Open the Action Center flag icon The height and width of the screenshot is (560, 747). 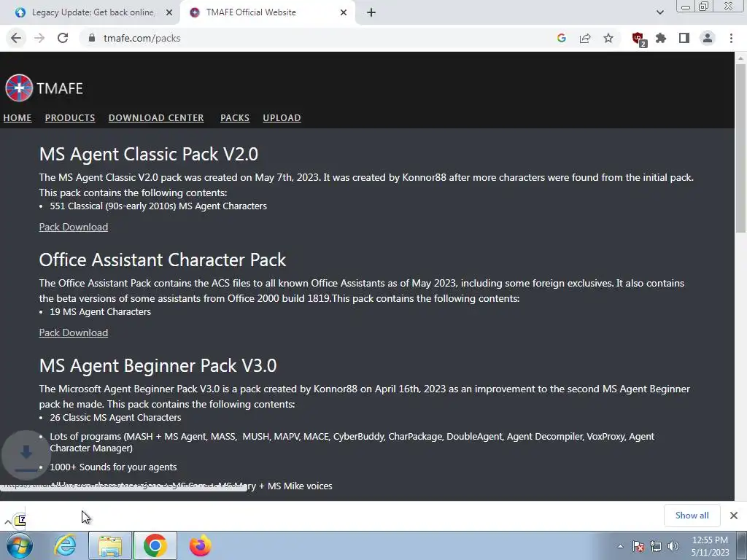click(638, 547)
